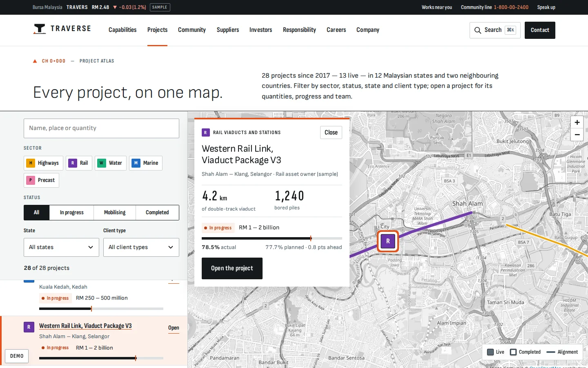
Task: Toggle Completed legend checkbox
Action: tap(513, 352)
